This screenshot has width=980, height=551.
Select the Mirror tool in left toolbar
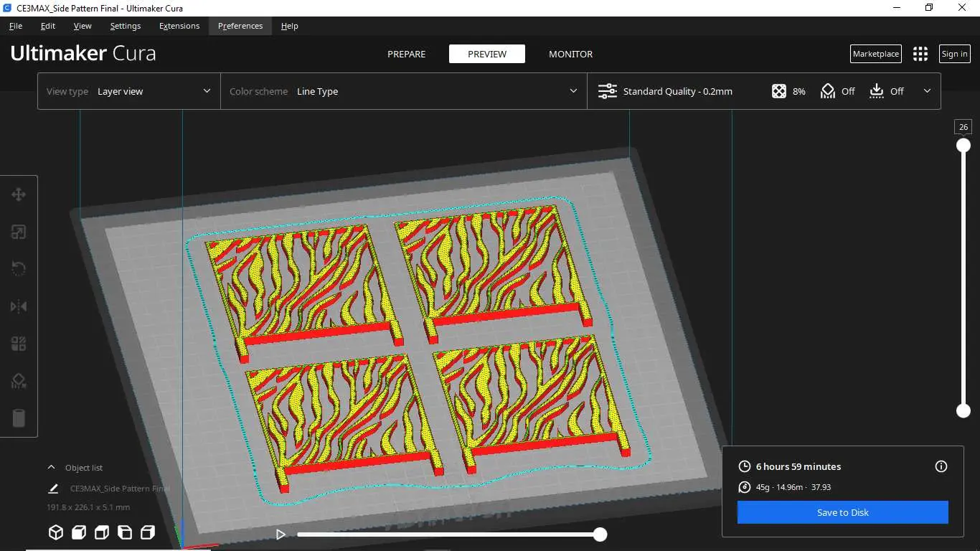(19, 306)
